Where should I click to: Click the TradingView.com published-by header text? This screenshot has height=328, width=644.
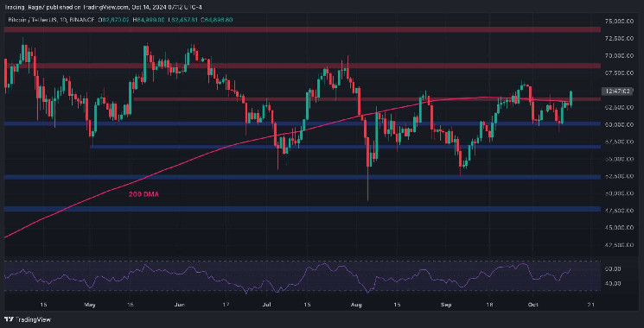coord(103,8)
